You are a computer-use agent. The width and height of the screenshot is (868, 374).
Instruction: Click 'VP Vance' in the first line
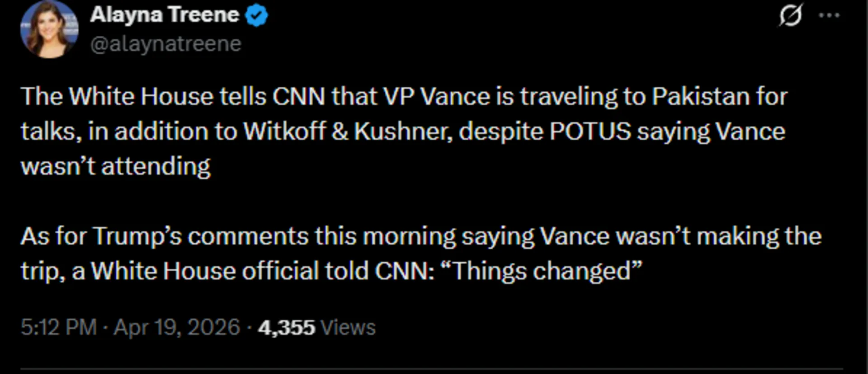[436, 96]
